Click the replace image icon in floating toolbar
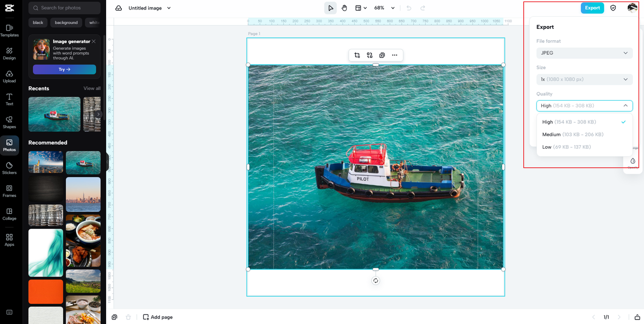 tap(369, 55)
